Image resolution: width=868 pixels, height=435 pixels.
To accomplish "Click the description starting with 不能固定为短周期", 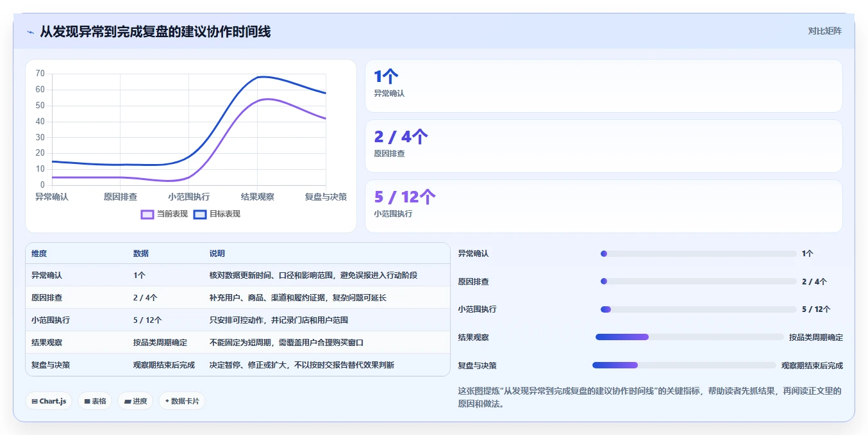I will (x=287, y=343).
